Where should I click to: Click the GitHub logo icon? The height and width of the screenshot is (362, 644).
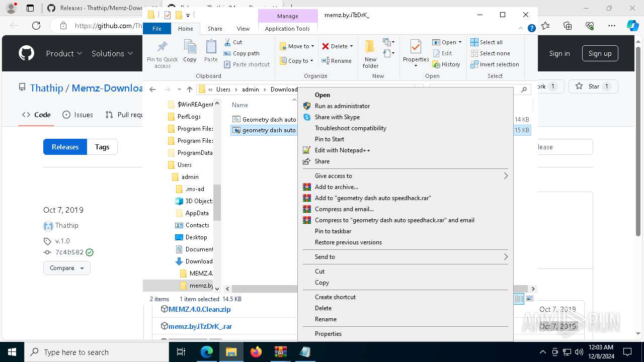[26, 53]
